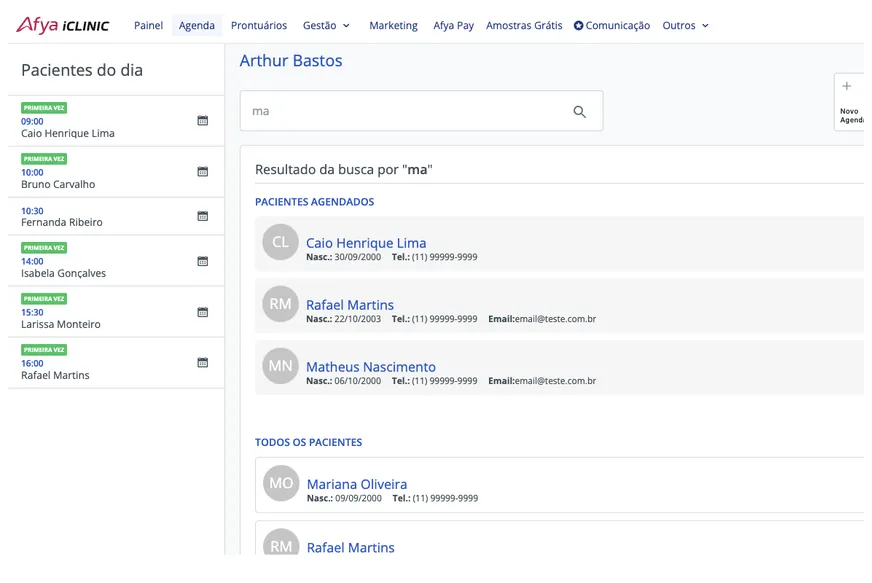Open Rafael Martins in scheduled patients results

point(350,305)
